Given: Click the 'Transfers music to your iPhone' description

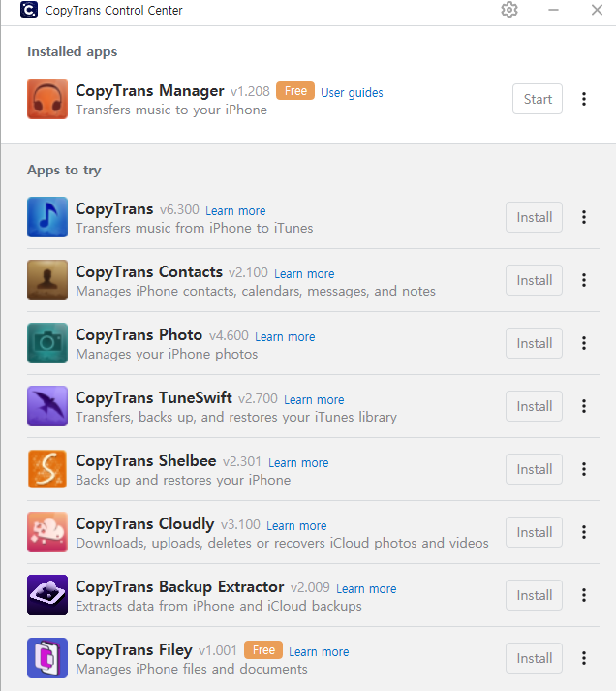Looking at the screenshot, I should point(171,110).
